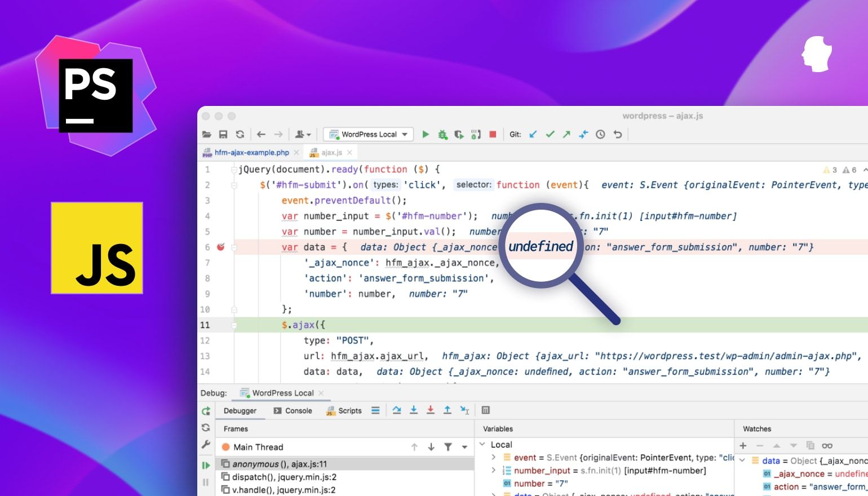Add a new watch with the plus button
Image resolution: width=868 pixels, height=496 pixels.
743,445
